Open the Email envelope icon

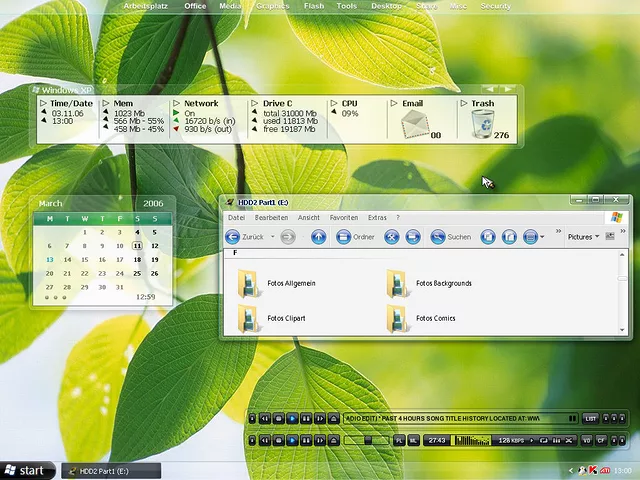pos(415,124)
